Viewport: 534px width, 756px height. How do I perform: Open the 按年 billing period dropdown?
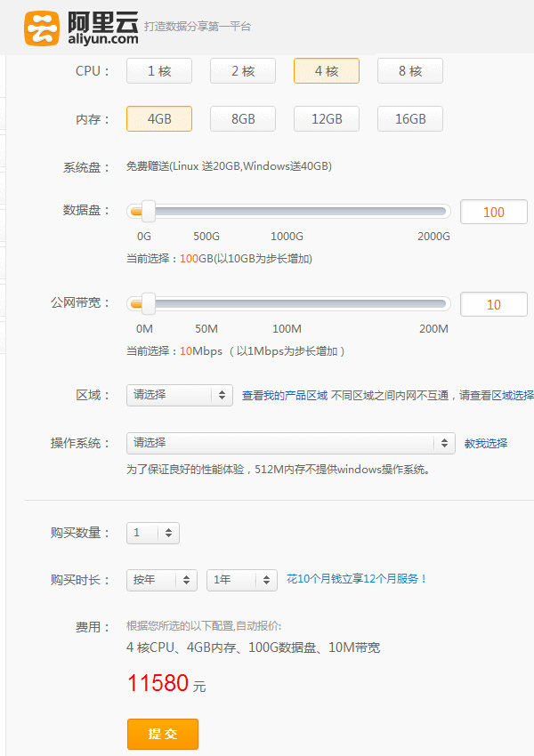pyautogui.click(x=162, y=580)
